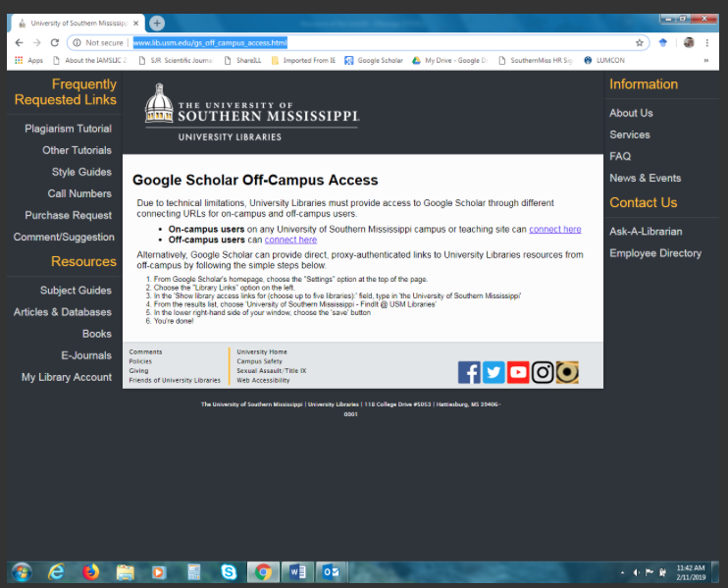Open a new tab with the plus button
Viewport: 728px width, 588px height.
[x=157, y=23]
